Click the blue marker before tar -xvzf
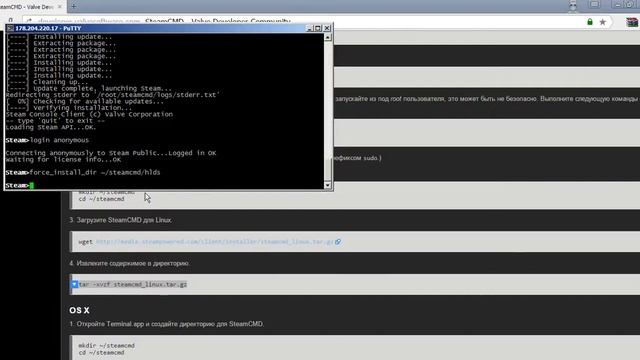This screenshot has width=640, height=360. tap(74, 284)
